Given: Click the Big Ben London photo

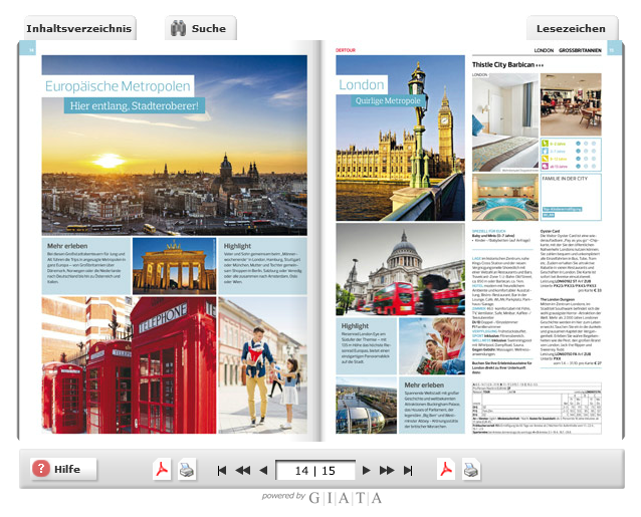Looking at the screenshot, I should [400, 138].
